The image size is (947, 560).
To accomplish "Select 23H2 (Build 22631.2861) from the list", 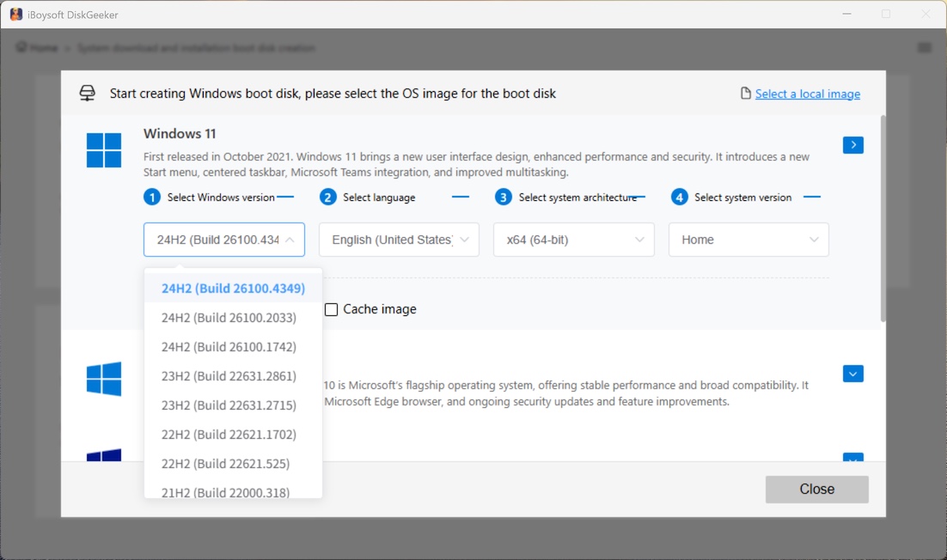I will click(231, 375).
